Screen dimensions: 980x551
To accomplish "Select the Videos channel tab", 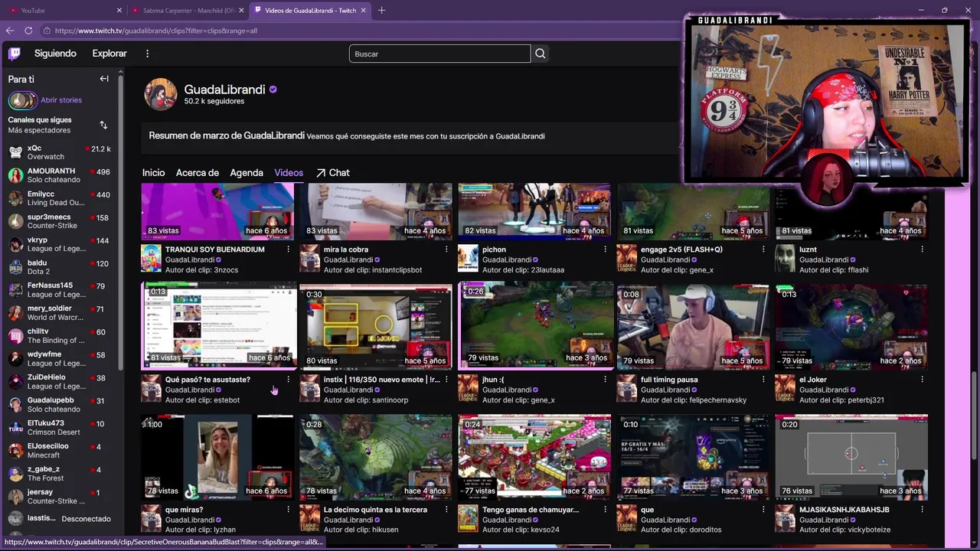I will click(289, 173).
